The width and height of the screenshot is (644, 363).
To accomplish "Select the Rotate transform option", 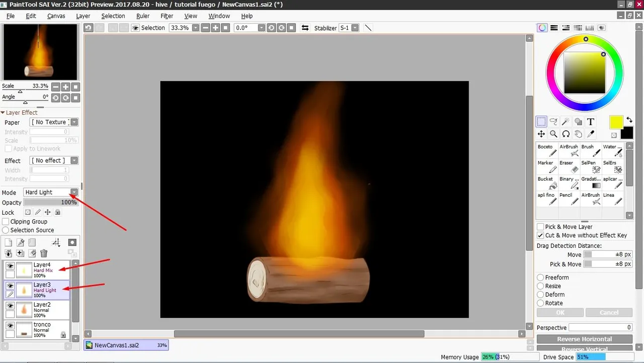I will 540,303.
